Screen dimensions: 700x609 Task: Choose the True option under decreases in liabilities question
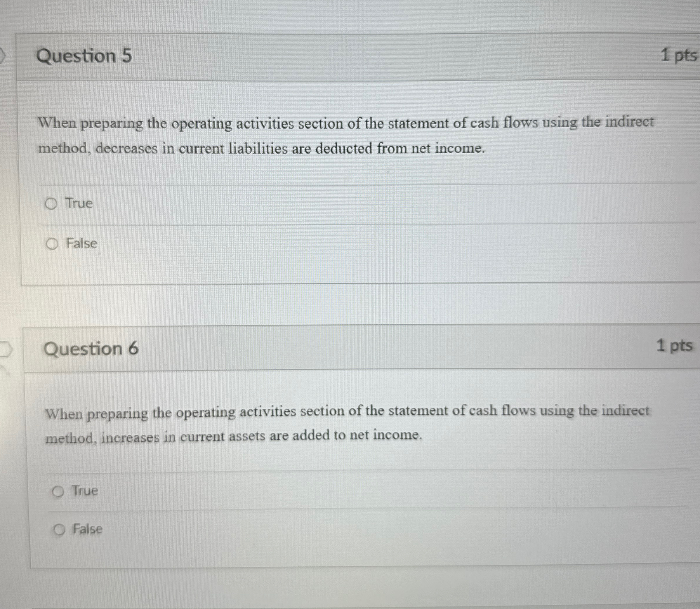pyautogui.click(x=52, y=203)
